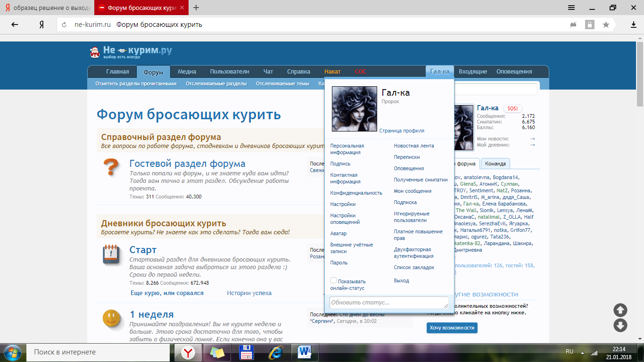Screen dimensions: 644x362
Task: Open the Word icon in the taskbar
Action: tap(305, 352)
